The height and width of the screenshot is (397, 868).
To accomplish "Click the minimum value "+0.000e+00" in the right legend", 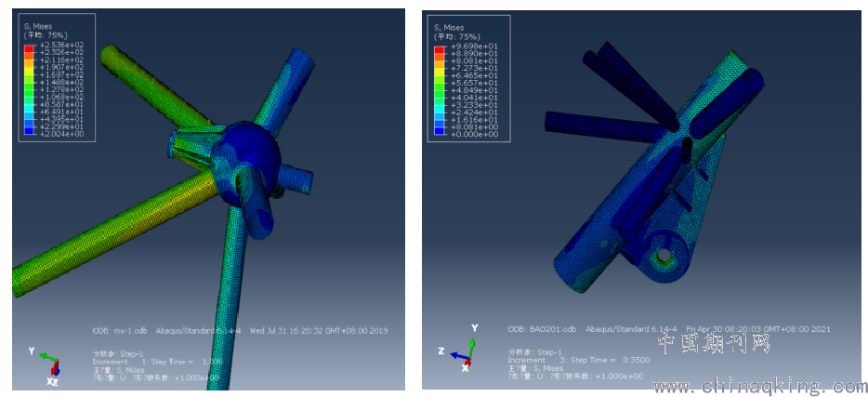I will click(474, 134).
